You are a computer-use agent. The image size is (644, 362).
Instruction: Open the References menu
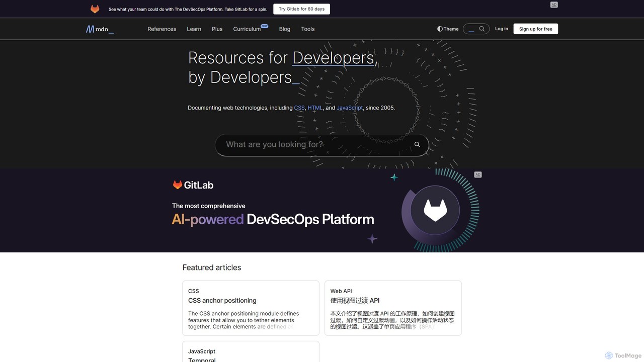[162, 29]
